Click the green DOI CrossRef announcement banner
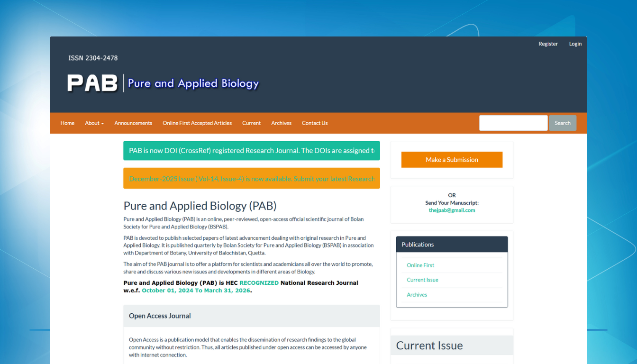The image size is (637, 364). pyautogui.click(x=251, y=151)
